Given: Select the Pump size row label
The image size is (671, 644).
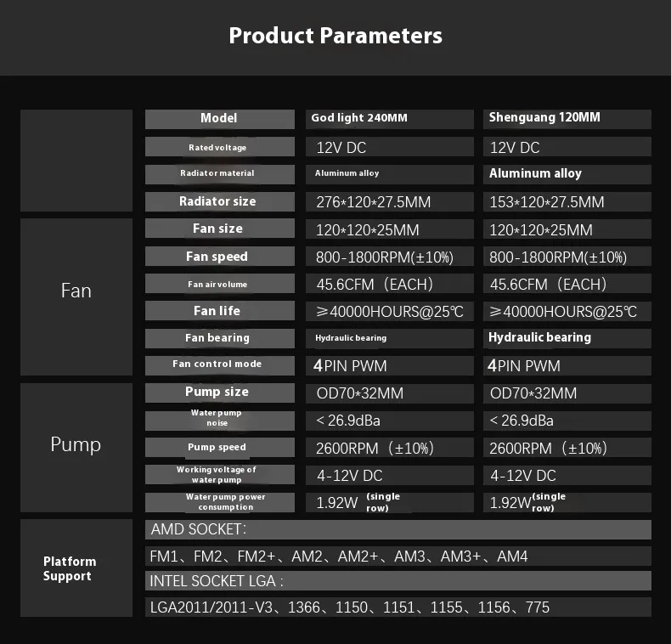Looking at the screenshot, I should point(217,393).
